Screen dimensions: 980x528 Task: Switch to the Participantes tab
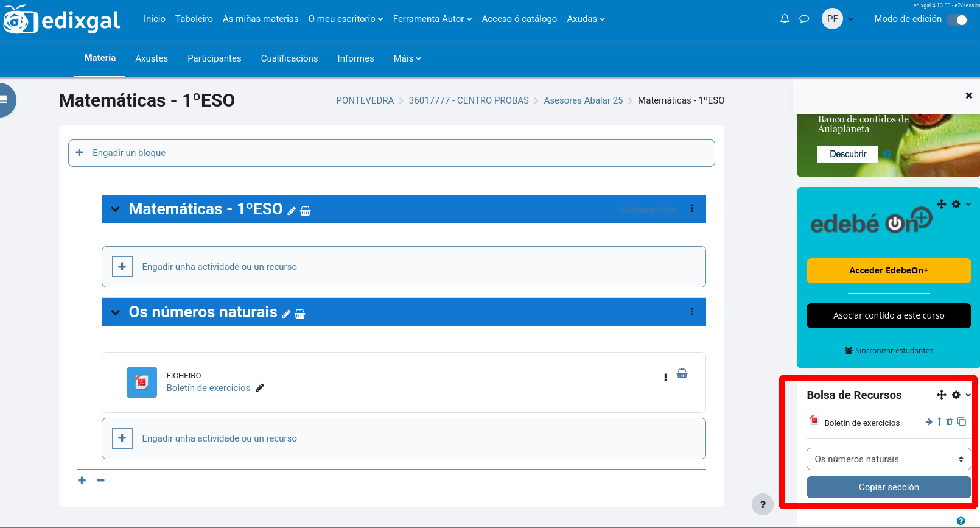(214, 58)
